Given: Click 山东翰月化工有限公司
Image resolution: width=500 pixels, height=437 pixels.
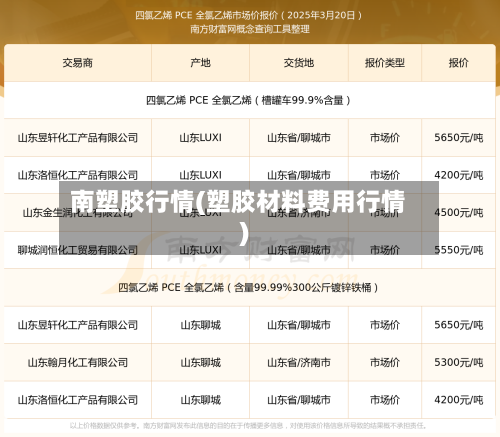Looking at the screenshot, I should click(78, 362).
